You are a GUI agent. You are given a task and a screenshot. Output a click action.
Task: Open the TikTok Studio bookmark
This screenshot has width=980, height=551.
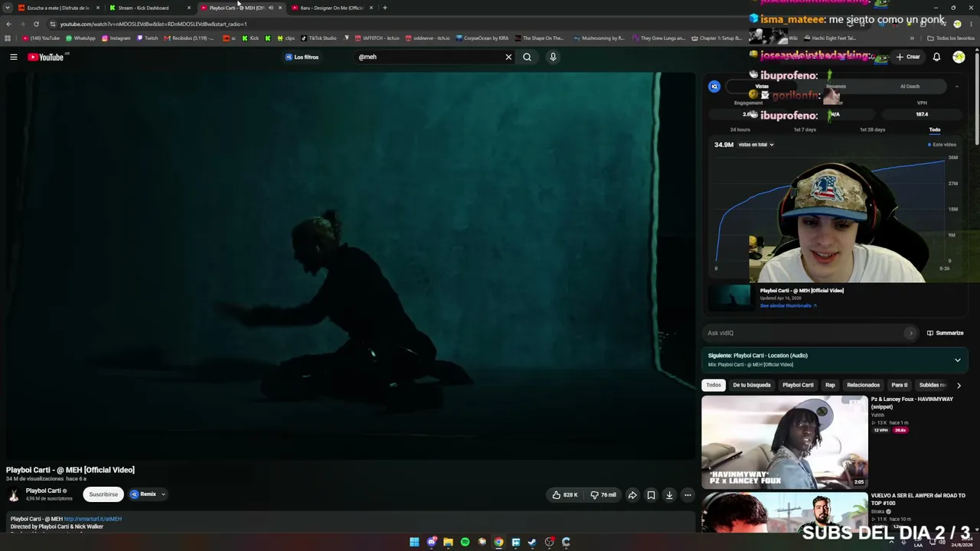pyautogui.click(x=318, y=37)
